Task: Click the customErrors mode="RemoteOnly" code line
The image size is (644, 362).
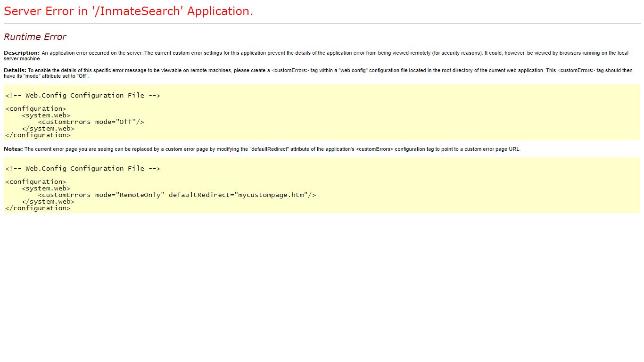Action: 177,195
